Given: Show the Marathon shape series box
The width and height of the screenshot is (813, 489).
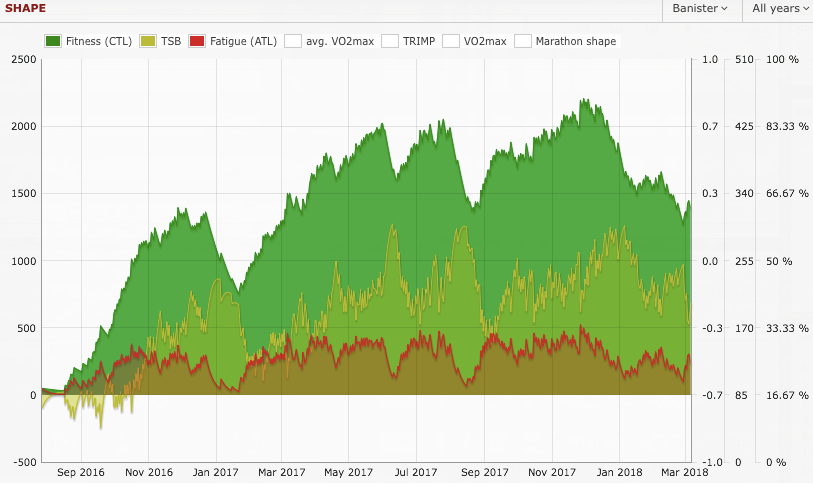Looking at the screenshot, I should pos(522,41).
